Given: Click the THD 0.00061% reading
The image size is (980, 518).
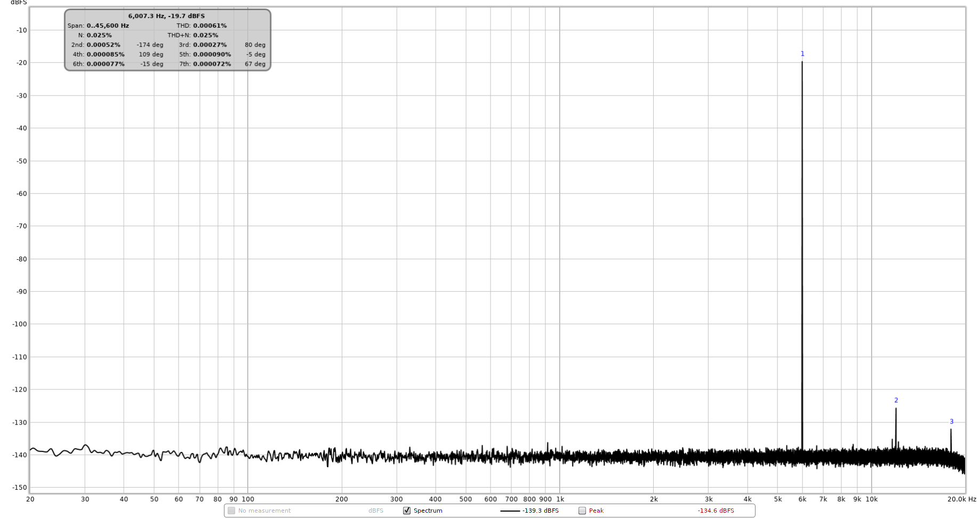Looking at the screenshot, I should click(x=210, y=26).
